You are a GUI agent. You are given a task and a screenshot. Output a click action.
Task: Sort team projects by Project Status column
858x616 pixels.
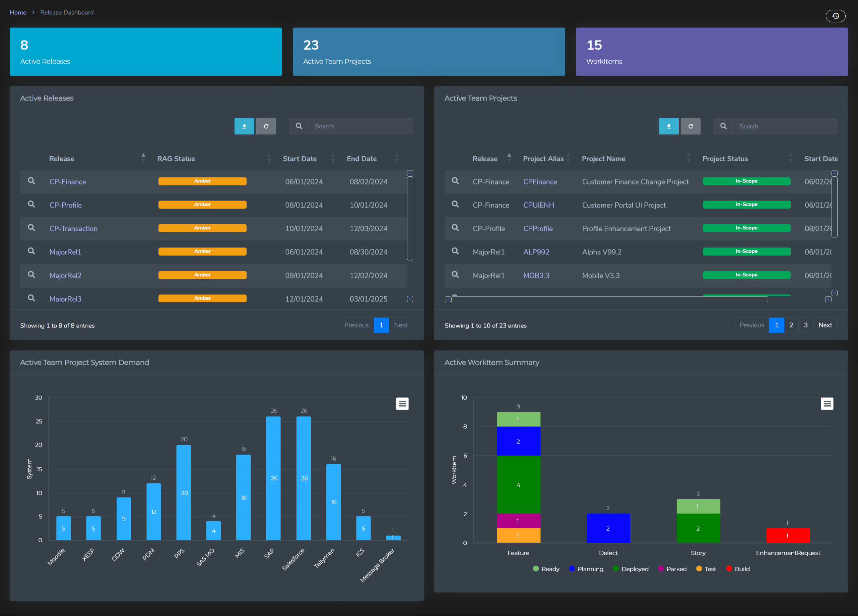pos(725,159)
